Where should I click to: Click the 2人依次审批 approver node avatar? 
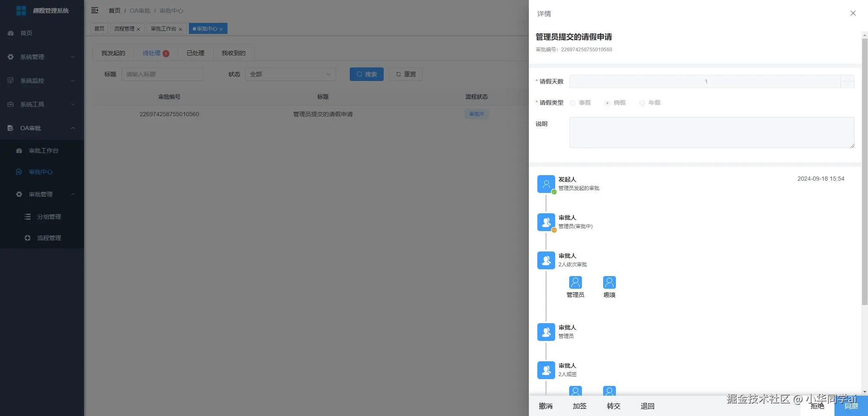tap(546, 260)
